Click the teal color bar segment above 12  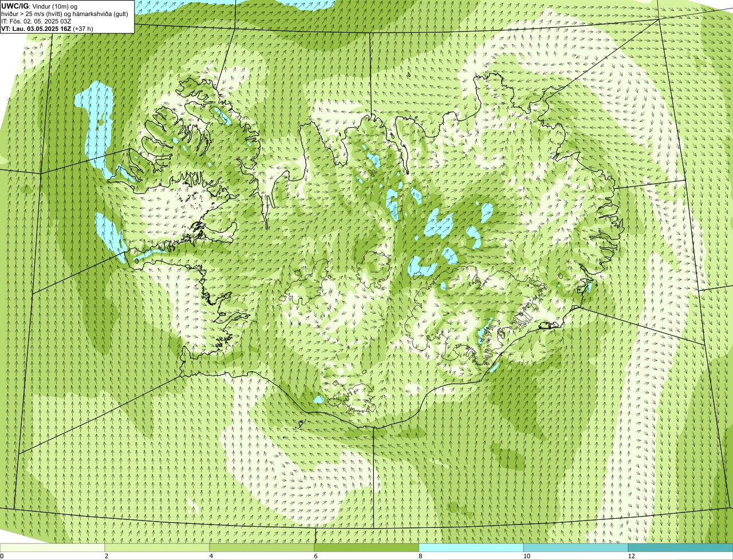681,547
